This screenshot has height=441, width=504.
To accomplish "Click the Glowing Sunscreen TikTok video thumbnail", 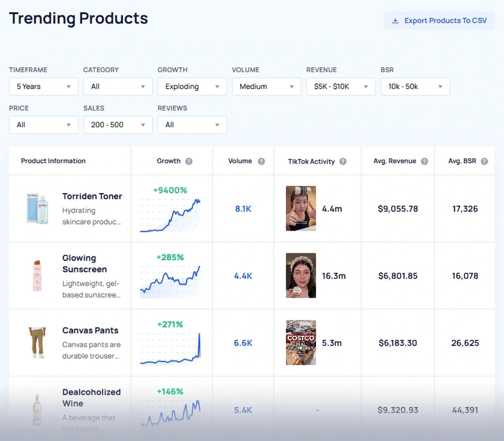I will [x=301, y=276].
